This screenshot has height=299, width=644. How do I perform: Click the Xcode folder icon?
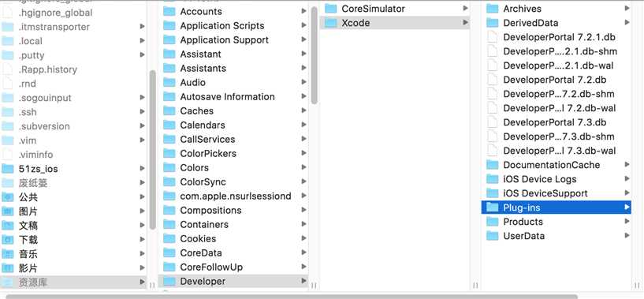coord(330,23)
